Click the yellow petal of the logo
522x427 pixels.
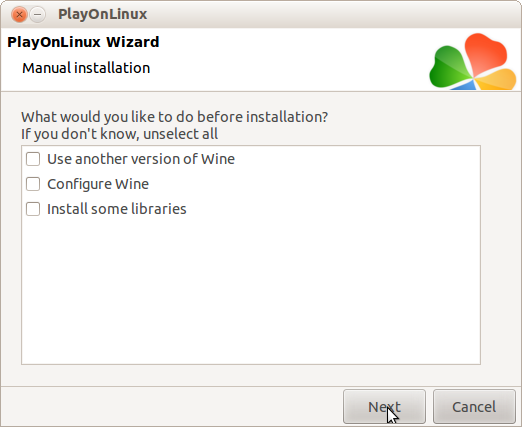click(x=497, y=80)
